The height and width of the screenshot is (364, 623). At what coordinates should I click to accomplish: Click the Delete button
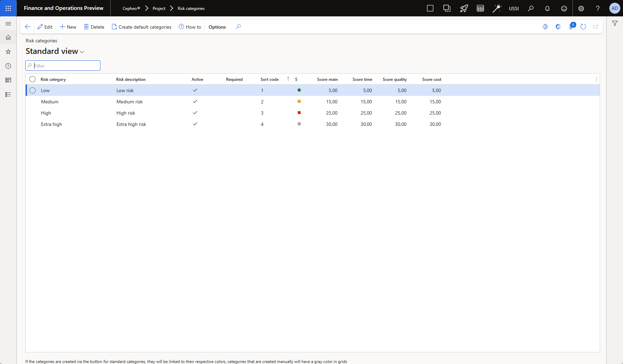pos(94,27)
